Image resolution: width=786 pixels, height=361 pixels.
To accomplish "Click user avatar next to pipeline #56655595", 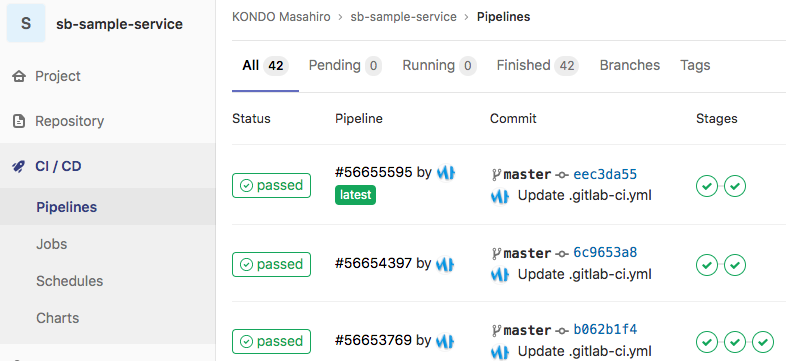I will click(x=446, y=172).
